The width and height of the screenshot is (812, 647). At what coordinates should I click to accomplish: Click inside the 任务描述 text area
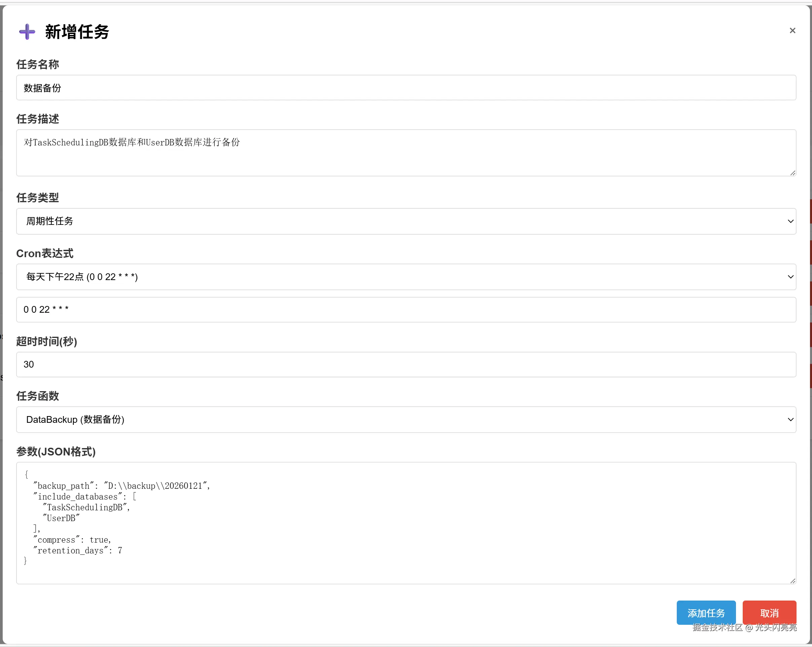pos(406,153)
